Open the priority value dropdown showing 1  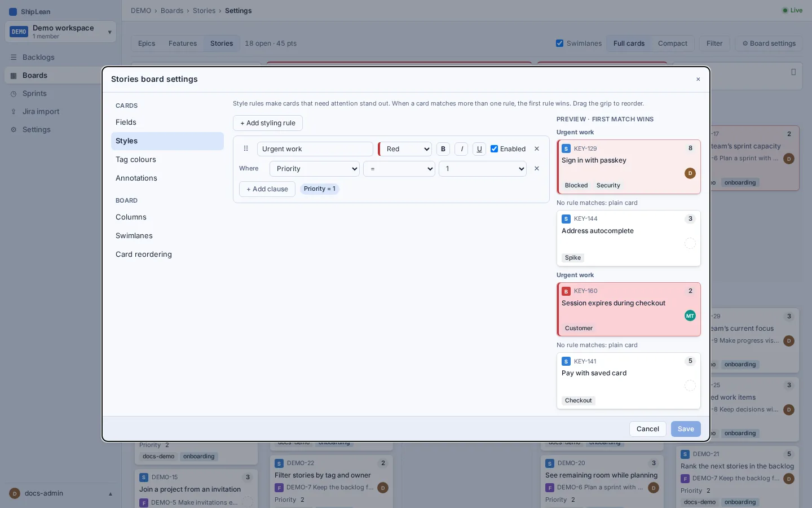point(483,169)
